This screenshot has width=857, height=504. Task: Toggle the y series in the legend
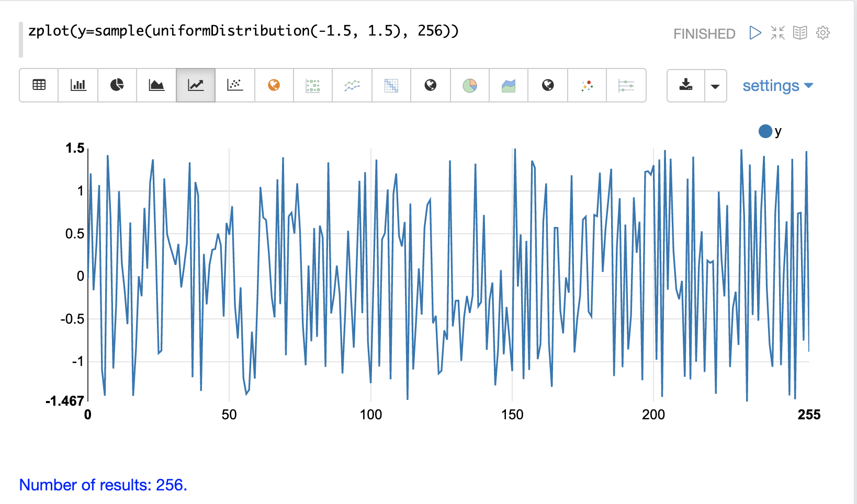point(770,131)
